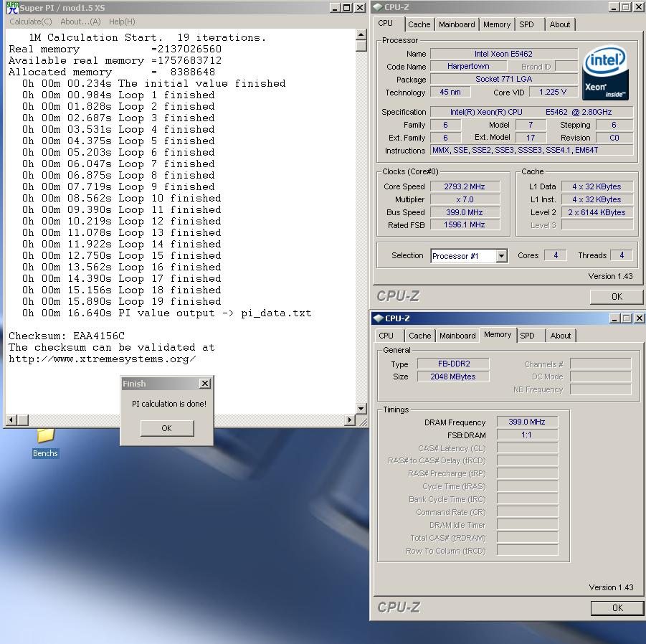Switch to Mainboard tab in top CPU-Z
The image size is (646, 644).
(x=457, y=24)
